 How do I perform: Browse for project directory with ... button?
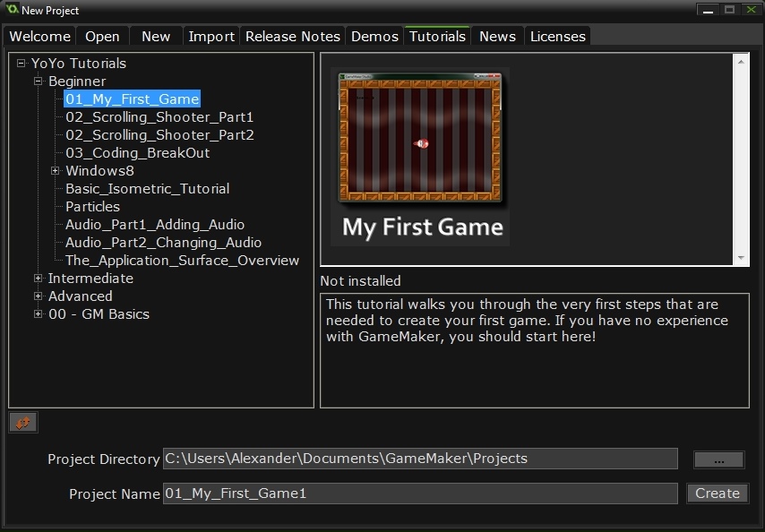(718, 459)
